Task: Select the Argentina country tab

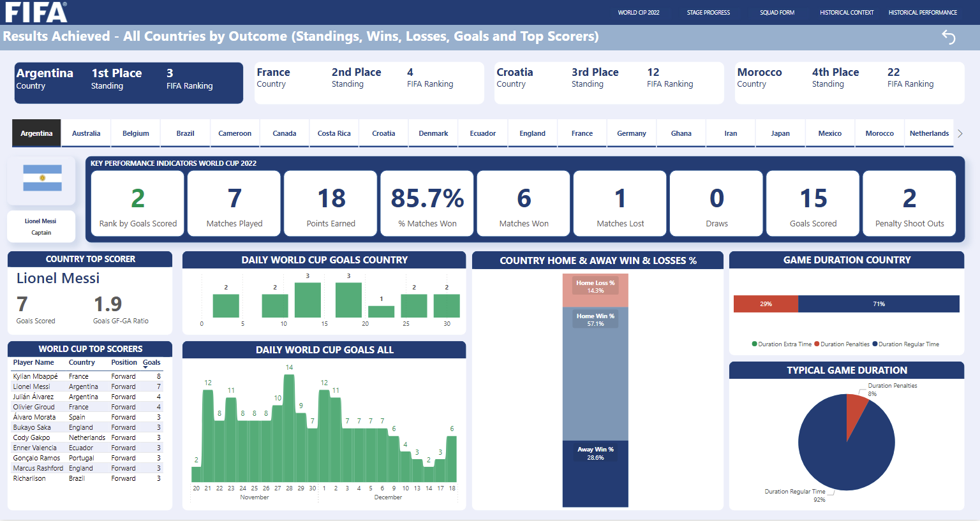Action: (36, 133)
